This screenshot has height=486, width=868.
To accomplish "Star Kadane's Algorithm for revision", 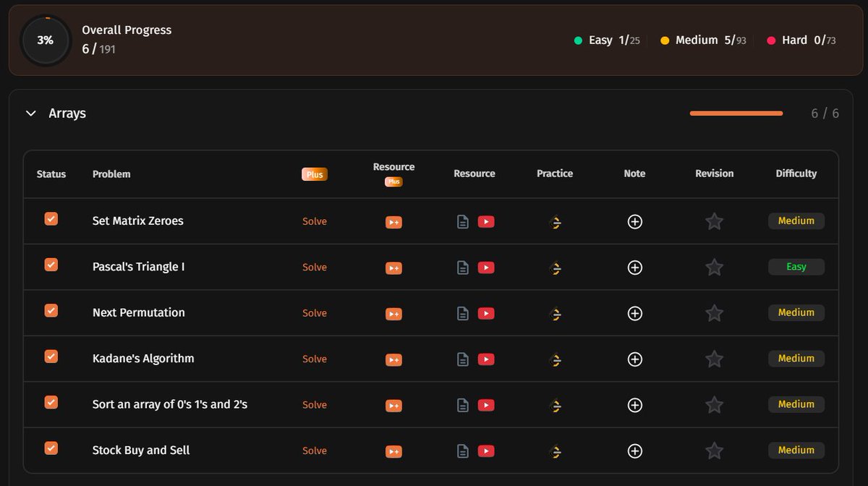I will (x=715, y=359).
